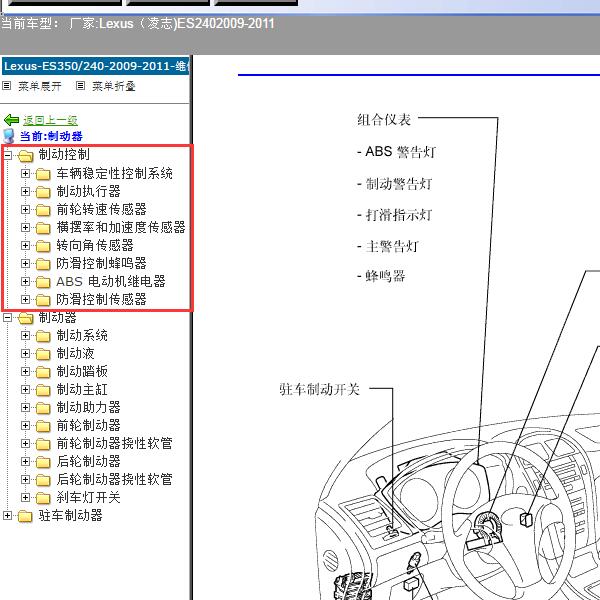
Task: Click the 菜单折叠 collapse-all button
Action: [114, 86]
